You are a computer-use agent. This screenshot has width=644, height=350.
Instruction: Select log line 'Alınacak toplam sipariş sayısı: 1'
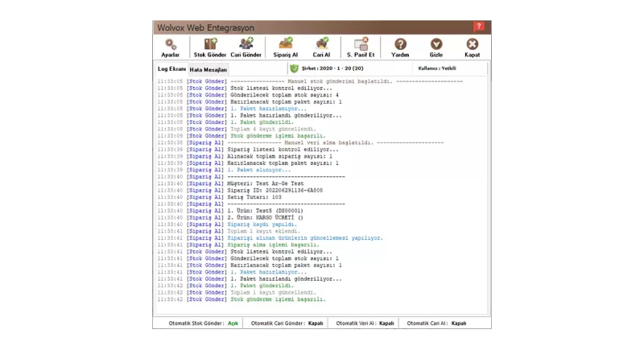pos(246,156)
